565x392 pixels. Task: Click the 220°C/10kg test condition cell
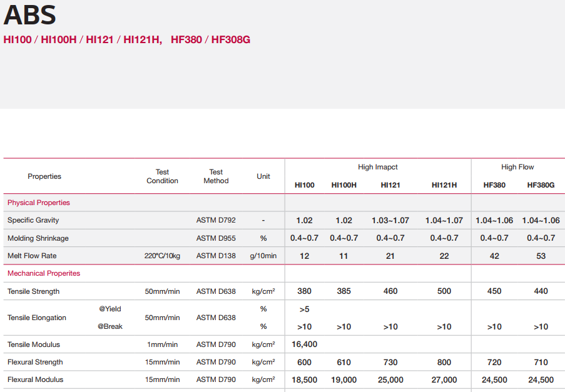[163, 256]
